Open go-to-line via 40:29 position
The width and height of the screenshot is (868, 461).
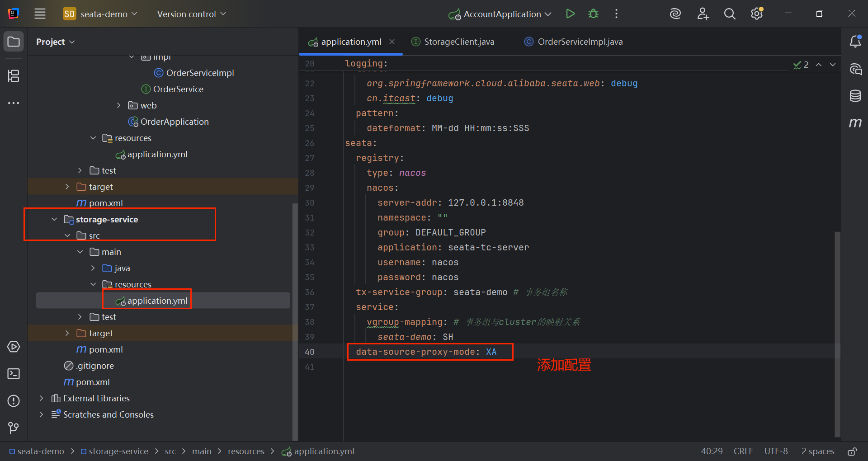click(712, 452)
